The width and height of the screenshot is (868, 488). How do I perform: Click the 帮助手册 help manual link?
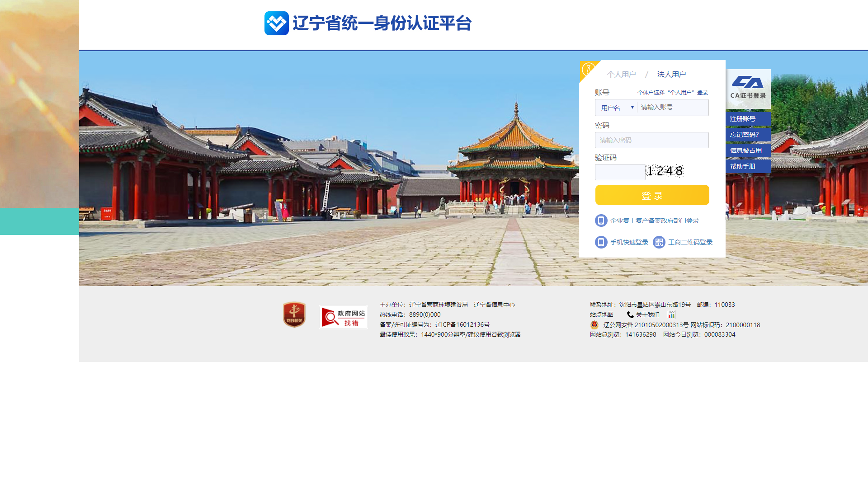pyautogui.click(x=743, y=166)
